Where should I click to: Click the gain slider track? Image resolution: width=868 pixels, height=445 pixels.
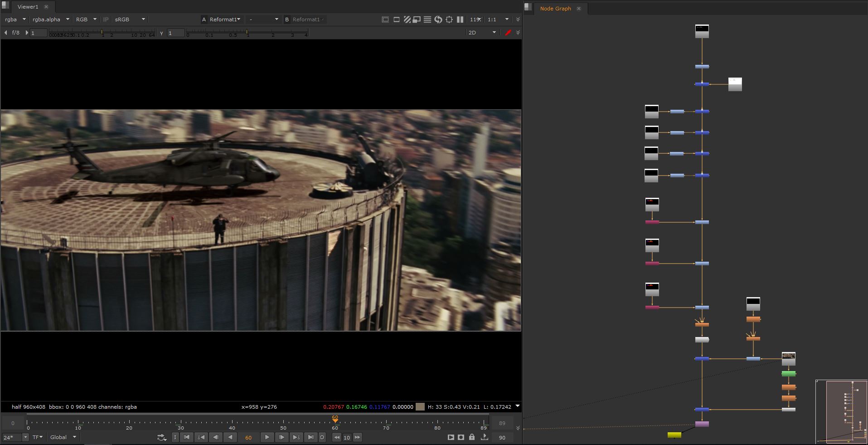tap(102, 33)
